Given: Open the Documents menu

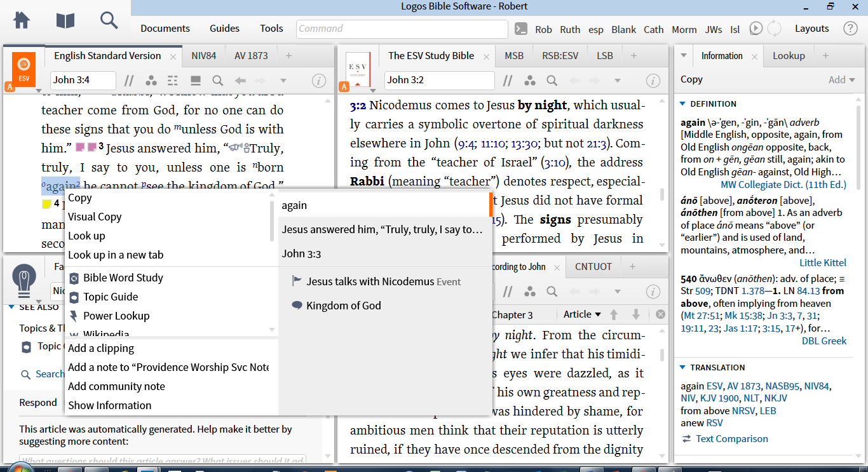Looking at the screenshot, I should click(x=165, y=29).
